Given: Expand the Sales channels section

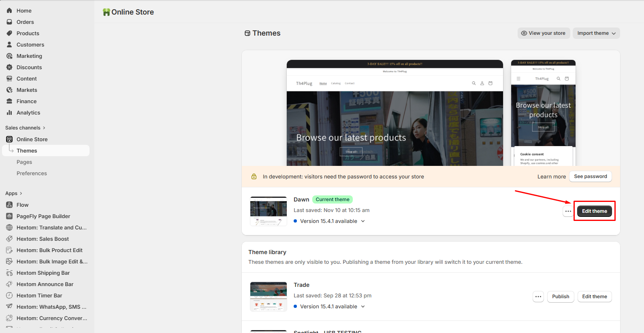Looking at the screenshot, I should 25,128.
